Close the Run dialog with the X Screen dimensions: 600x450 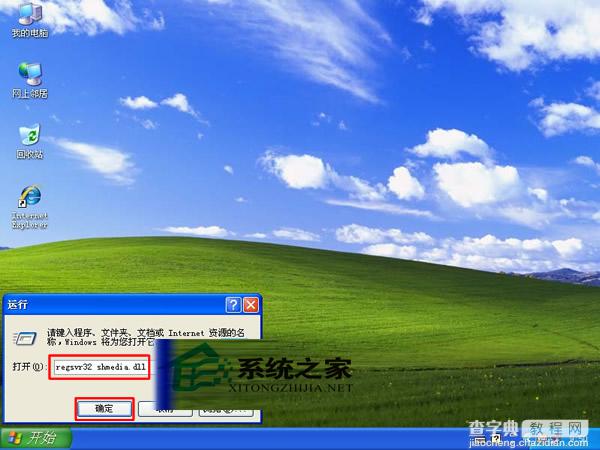click(x=251, y=305)
